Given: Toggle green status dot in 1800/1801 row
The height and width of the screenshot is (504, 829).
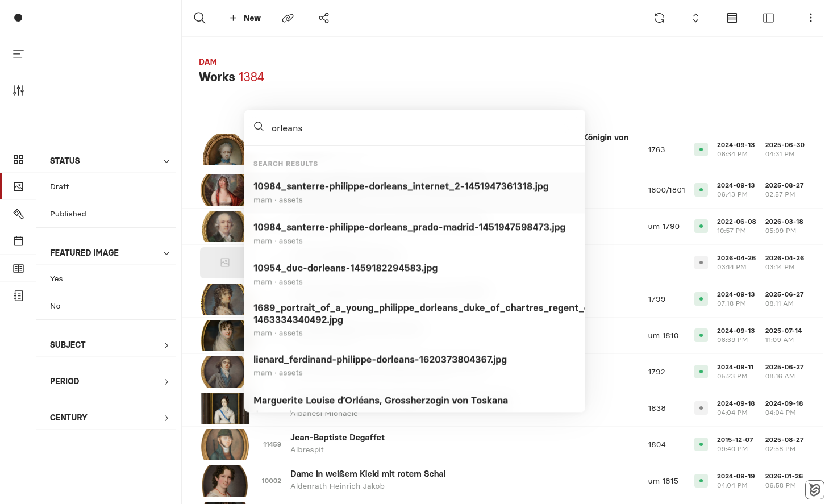Looking at the screenshot, I should pos(701,190).
